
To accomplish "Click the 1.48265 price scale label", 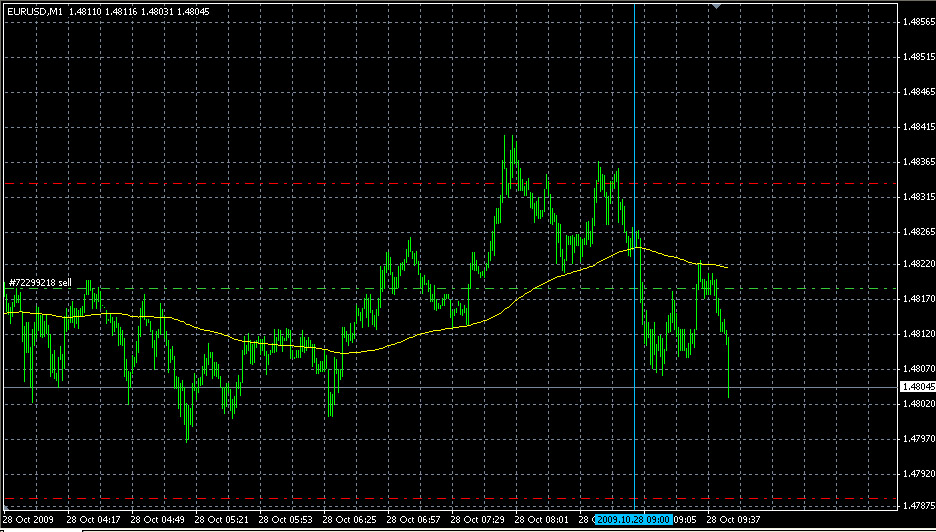I will click(917, 231).
